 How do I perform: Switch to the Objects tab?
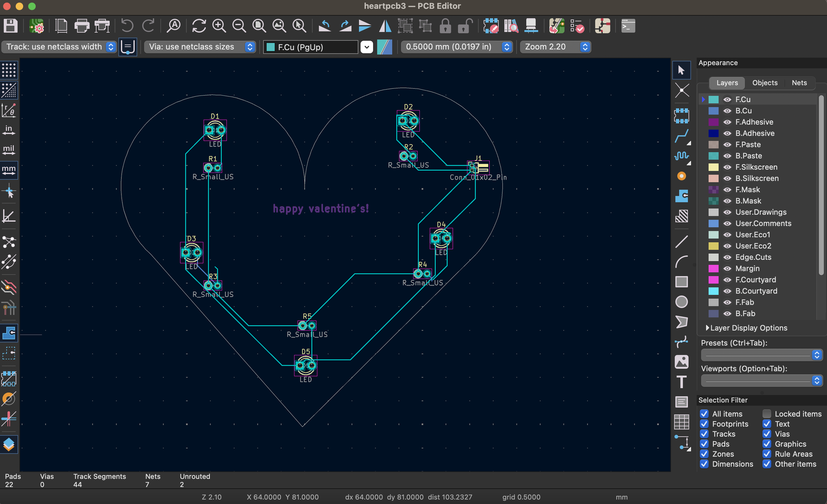764,83
